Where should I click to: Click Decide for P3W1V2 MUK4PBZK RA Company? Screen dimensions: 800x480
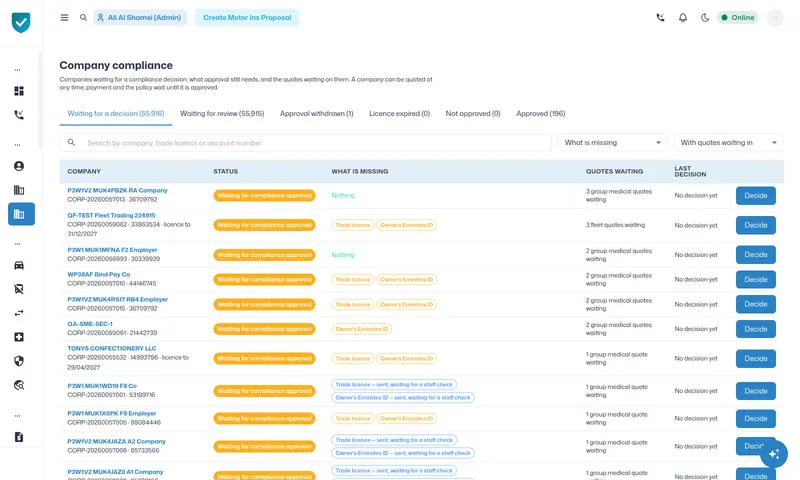(x=756, y=195)
